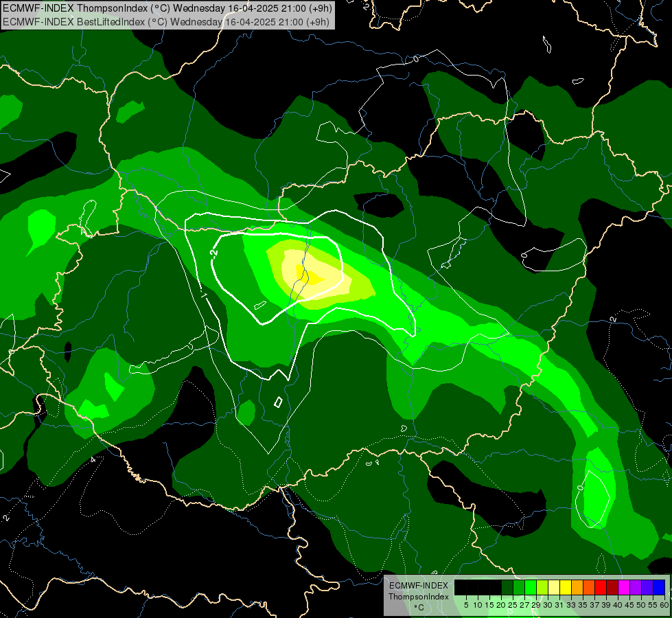Click legend tick value 25
This screenshot has height=618, width=672.
coord(513,605)
